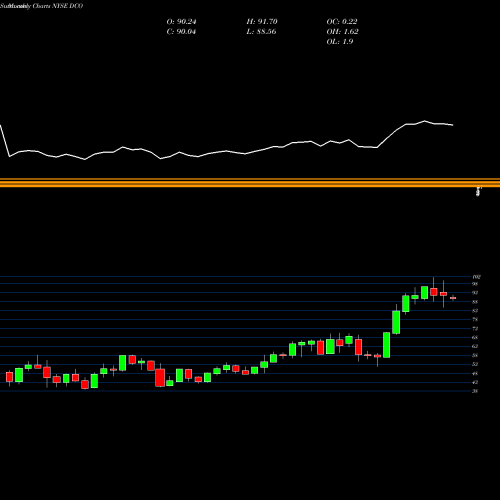Viewport: 500px width, 500px height.
Task: Select the last small red candlestick
Action: pos(453,298)
